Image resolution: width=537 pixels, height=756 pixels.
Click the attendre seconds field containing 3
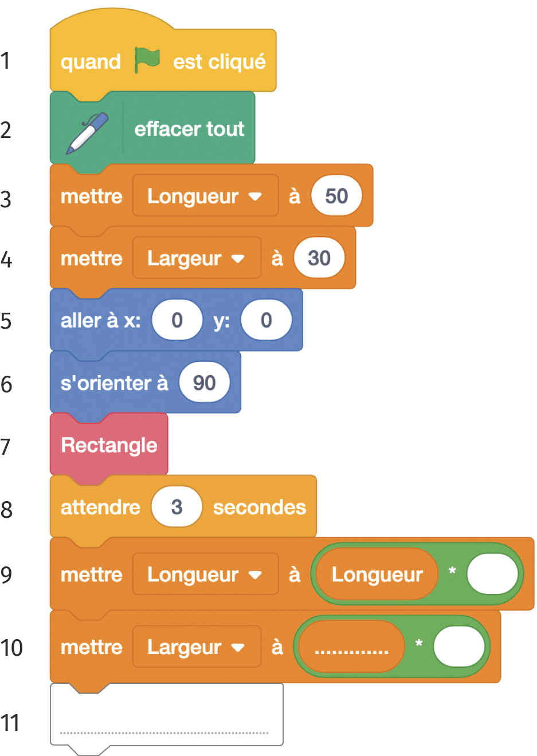click(x=177, y=507)
